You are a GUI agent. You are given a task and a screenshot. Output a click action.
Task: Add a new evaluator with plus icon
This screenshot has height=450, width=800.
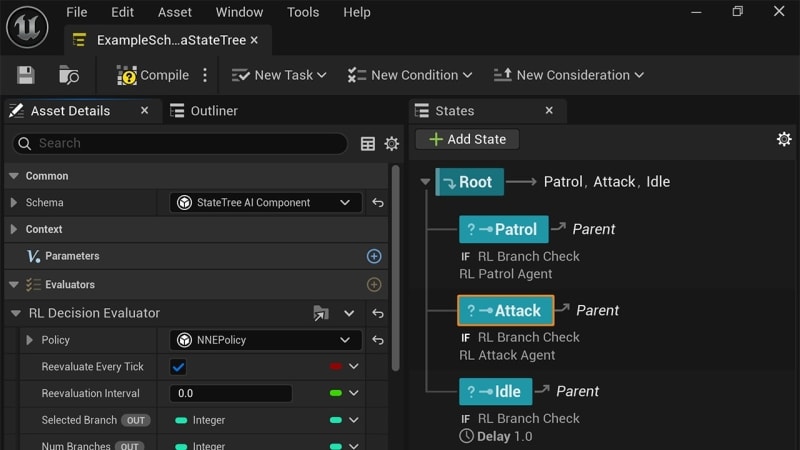[x=374, y=285]
